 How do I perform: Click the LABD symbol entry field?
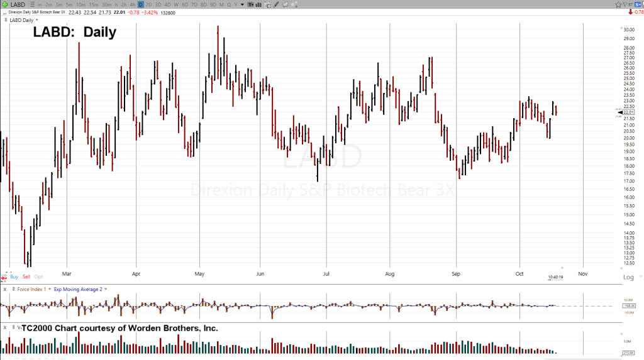[18, 4]
